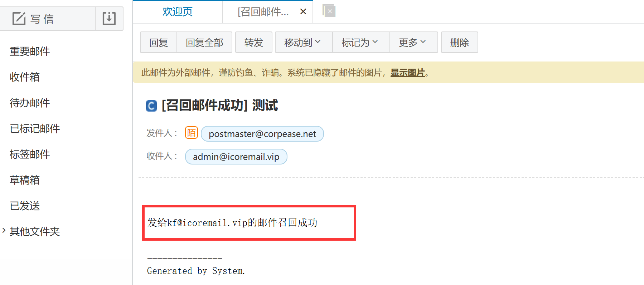Click the 显示图片 link
This screenshot has height=285, width=644.
408,73
